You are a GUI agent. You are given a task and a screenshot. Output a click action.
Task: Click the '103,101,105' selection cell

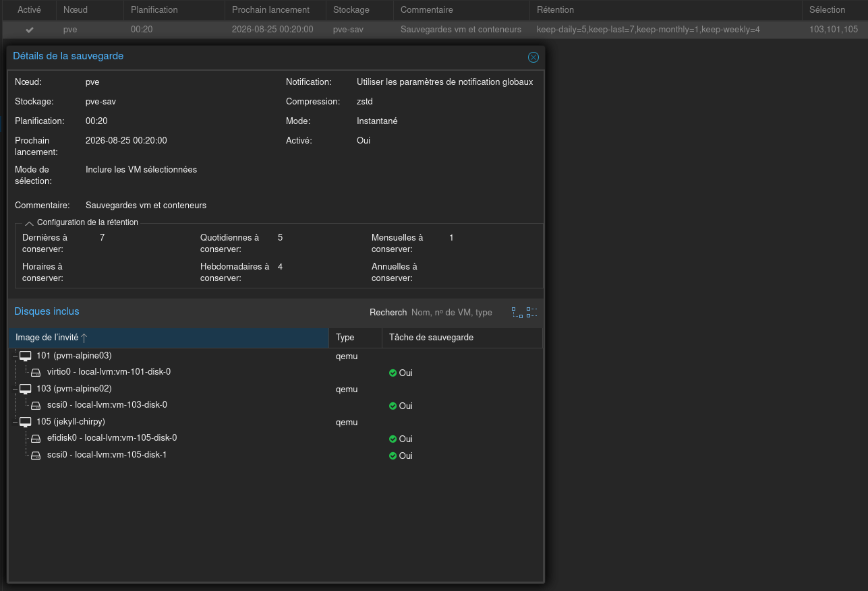coord(834,30)
